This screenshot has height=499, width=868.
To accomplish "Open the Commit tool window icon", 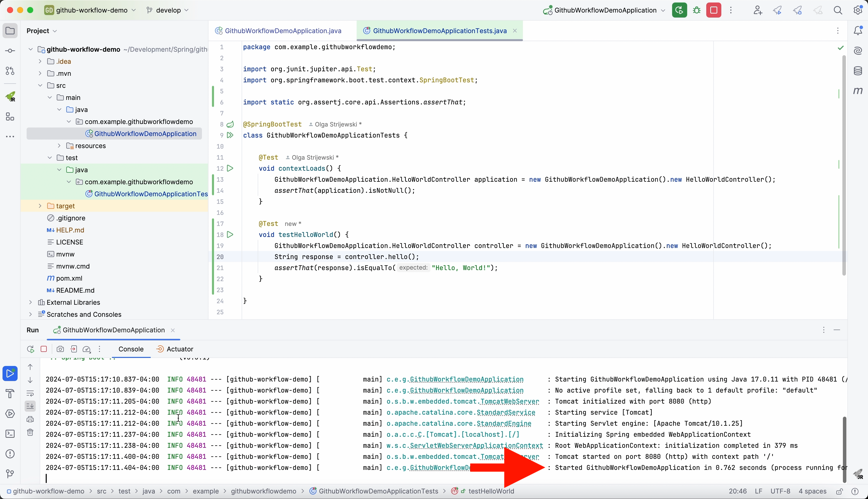I will pos(10,51).
